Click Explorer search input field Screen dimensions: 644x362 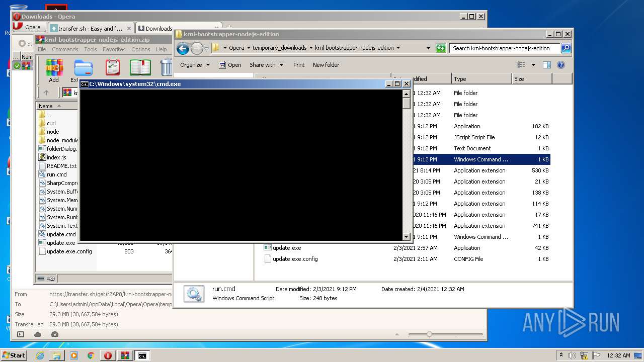point(505,48)
